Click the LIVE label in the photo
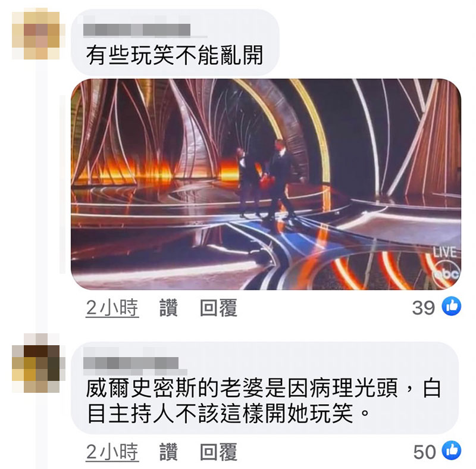Image resolution: width=476 pixels, height=469 pixels. click(444, 252)
